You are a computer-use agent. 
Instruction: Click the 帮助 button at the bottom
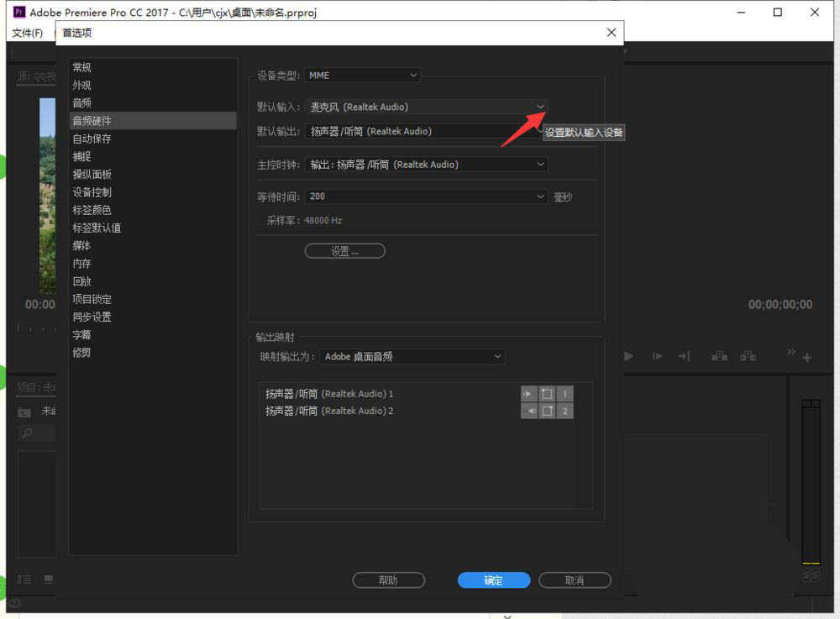pos(388,580)
